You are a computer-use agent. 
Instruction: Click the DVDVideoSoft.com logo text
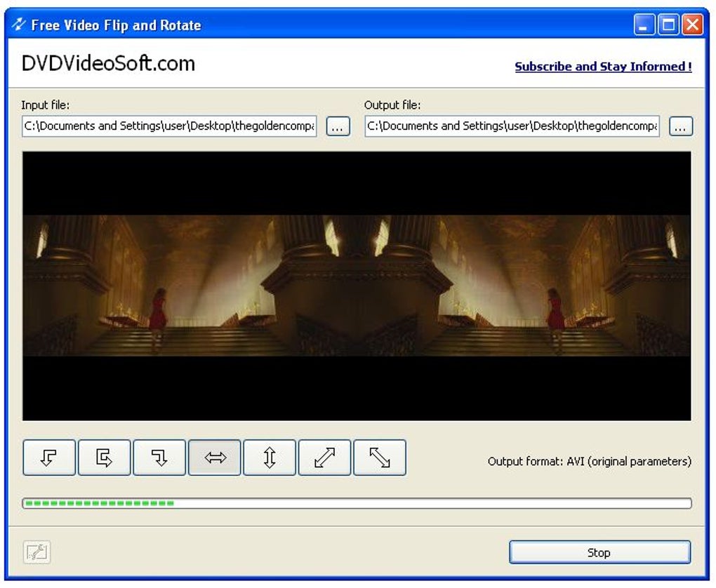click(x=108, y=63)
